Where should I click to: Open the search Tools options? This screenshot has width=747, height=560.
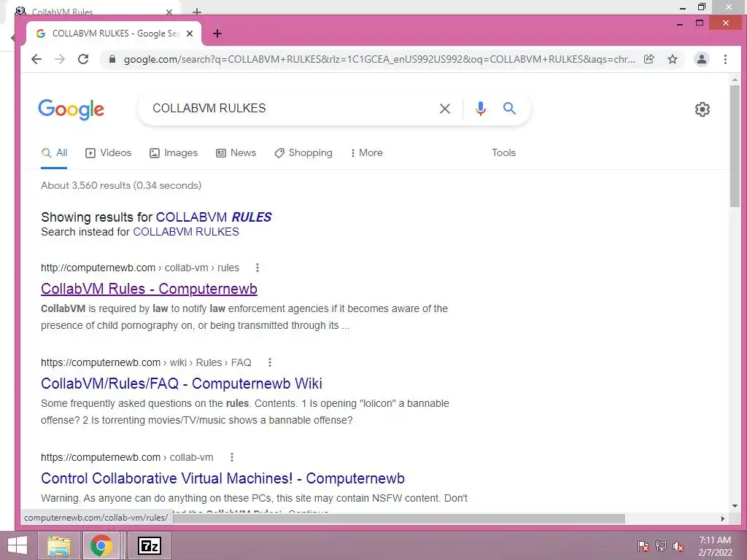(503, 153)
